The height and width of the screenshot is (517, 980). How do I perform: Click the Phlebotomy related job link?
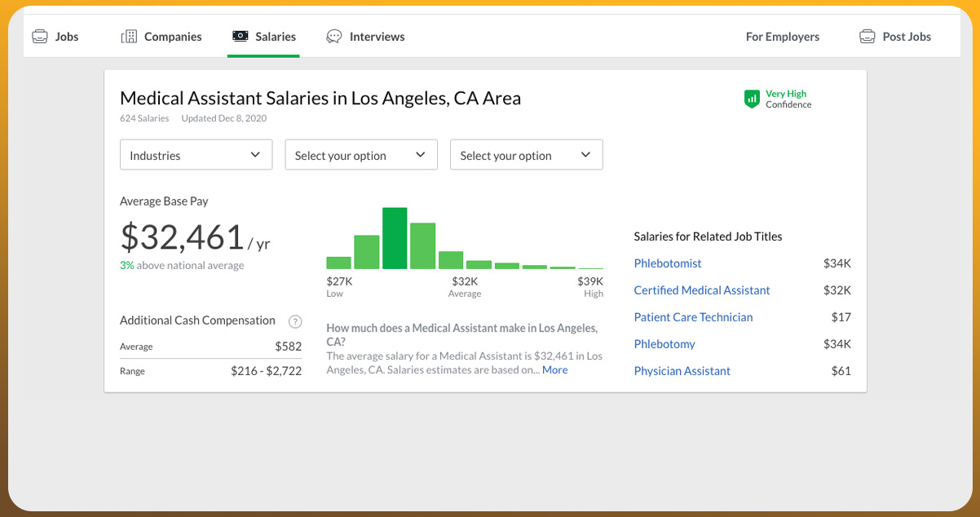tap(664, 344)
